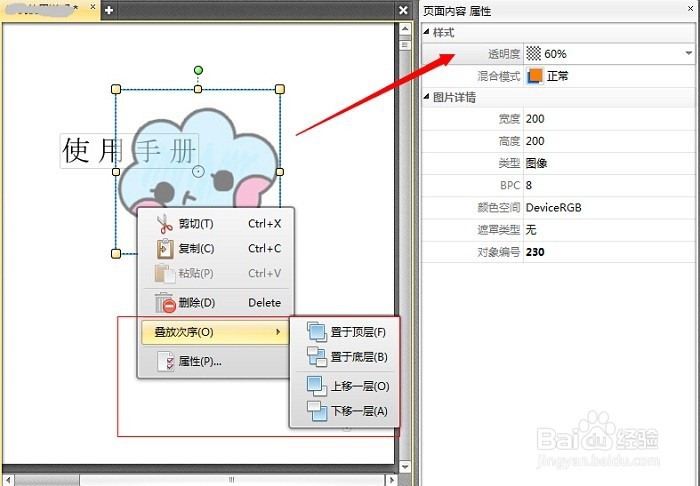Click the bottom-left resize handle of the image
This screenshot has height=486, width=700.
tap(116, 253)
